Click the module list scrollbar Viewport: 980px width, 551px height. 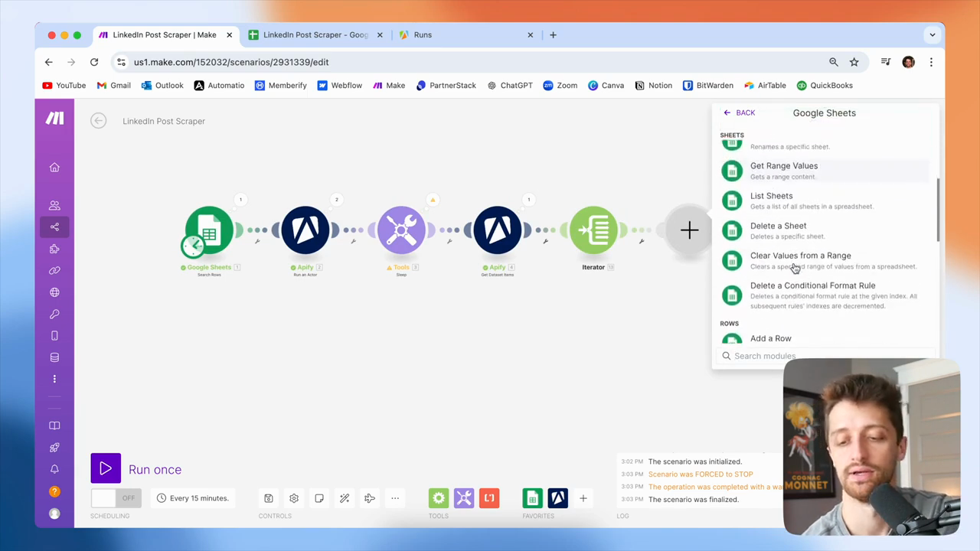(x=937, y=210)
